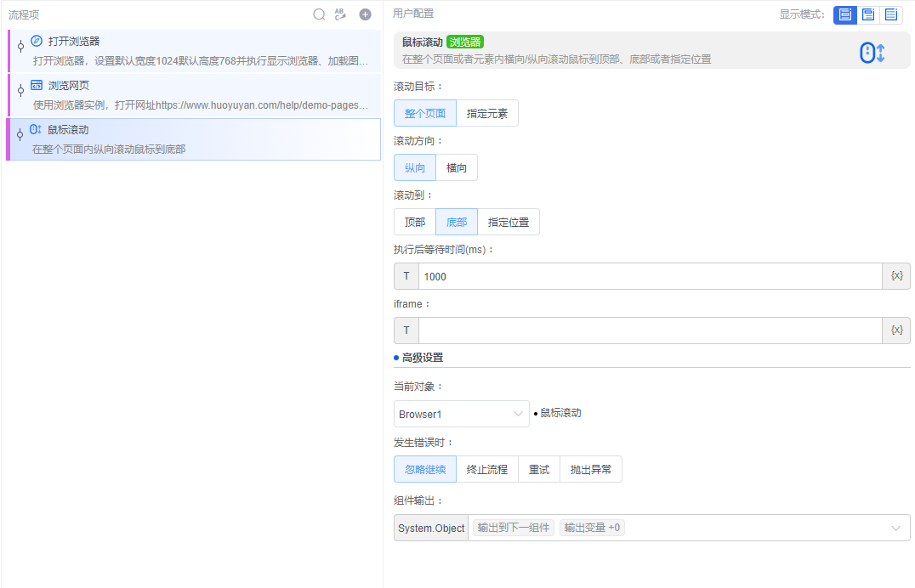The image size is (915, 588).
Task: Open the 当前对象 Browser1 dropdown
Action: [462, 413]
